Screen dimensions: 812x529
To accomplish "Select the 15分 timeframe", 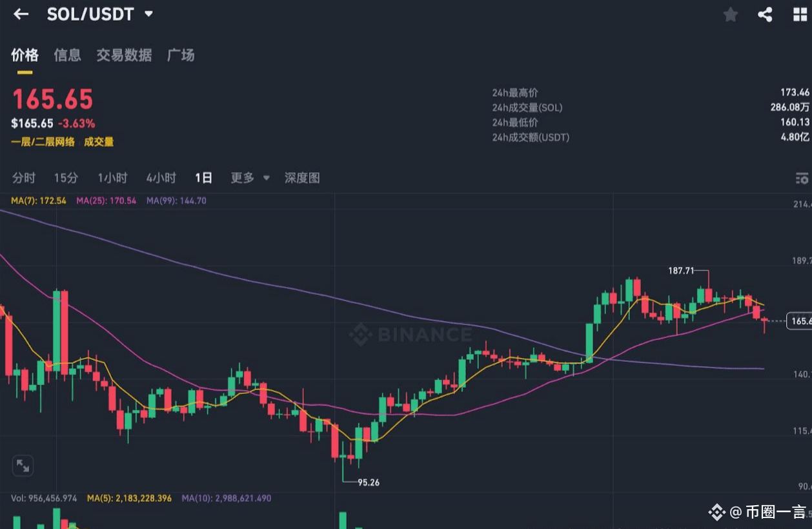I will coord(66,178).
